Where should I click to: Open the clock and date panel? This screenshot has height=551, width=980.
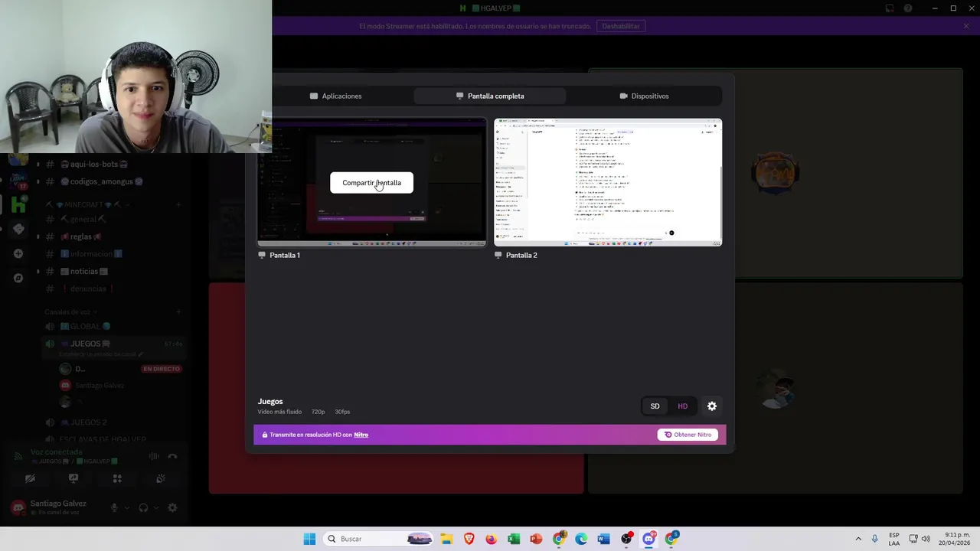point(953,539)
